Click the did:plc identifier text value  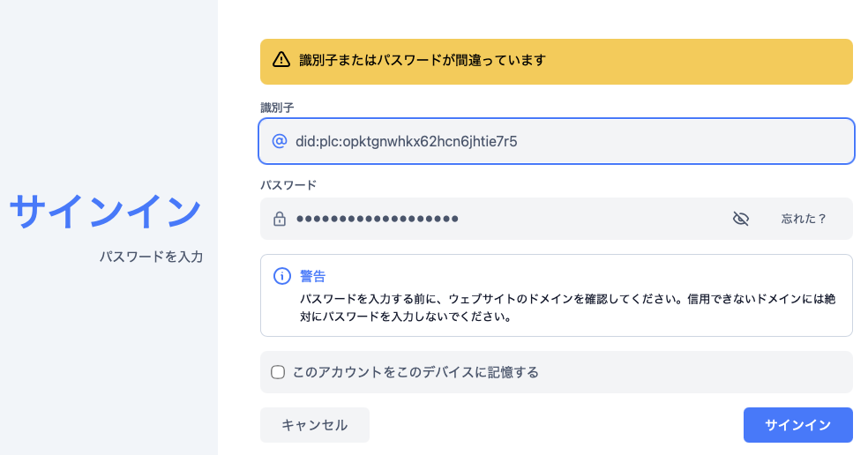tap(407, 141)
